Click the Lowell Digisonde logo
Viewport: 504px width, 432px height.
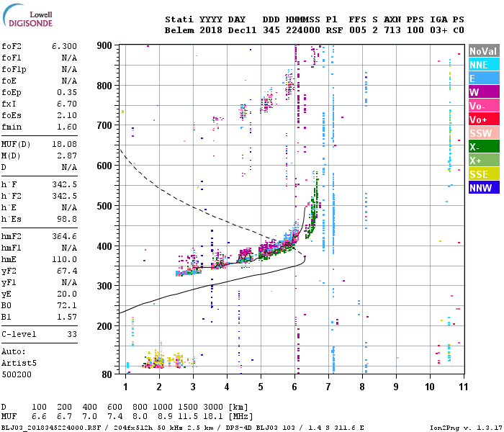27,15
